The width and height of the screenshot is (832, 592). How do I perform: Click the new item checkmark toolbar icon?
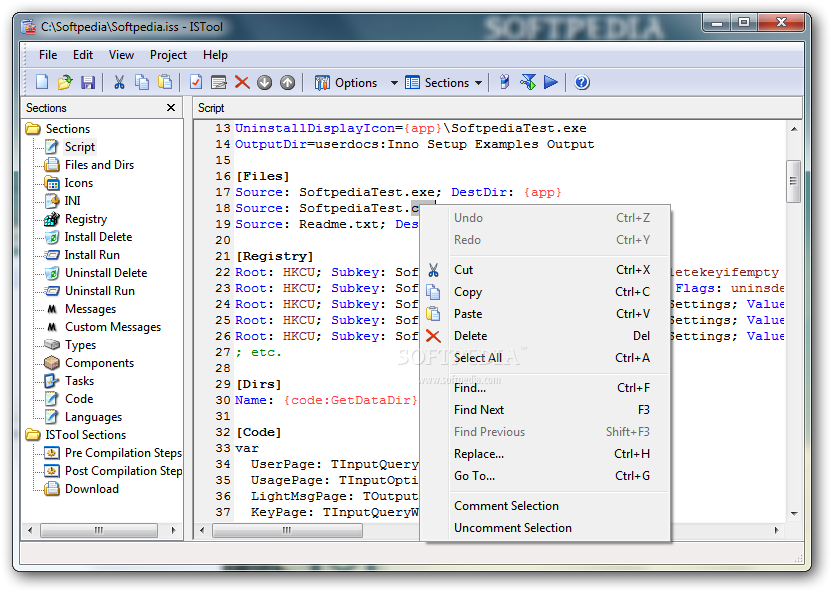(196, 82)
